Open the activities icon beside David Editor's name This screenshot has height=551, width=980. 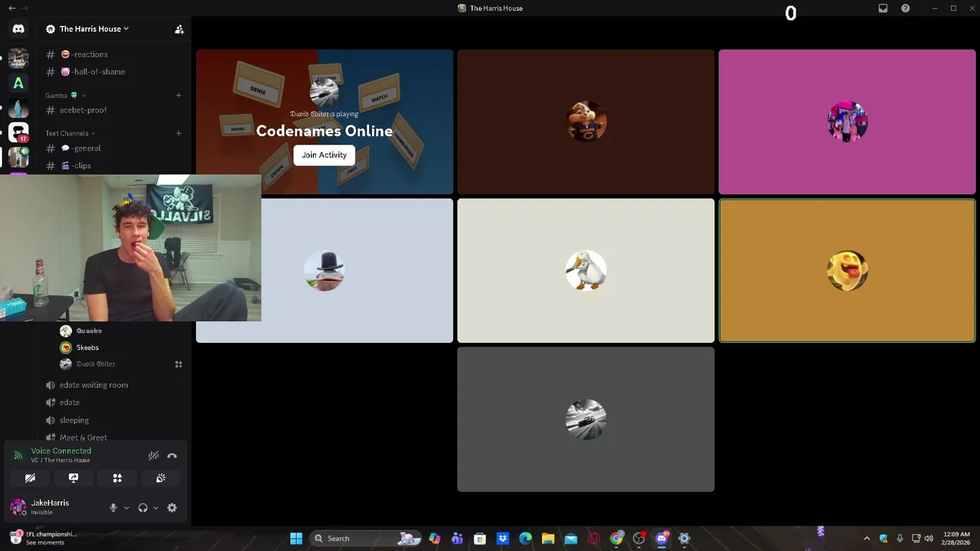pos(178,364)
